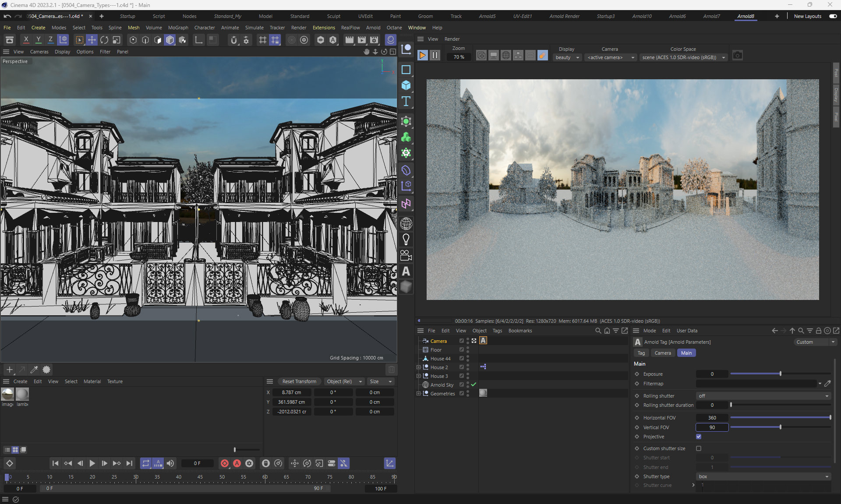
Task: Adjust the Exposure slider
Action: pyautogui.click(x=780, y=374)
